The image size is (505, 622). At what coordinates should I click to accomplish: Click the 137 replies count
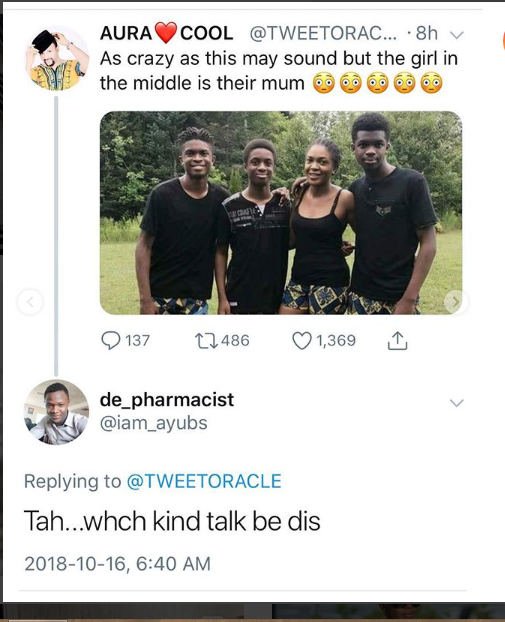(x=138, y=341)
